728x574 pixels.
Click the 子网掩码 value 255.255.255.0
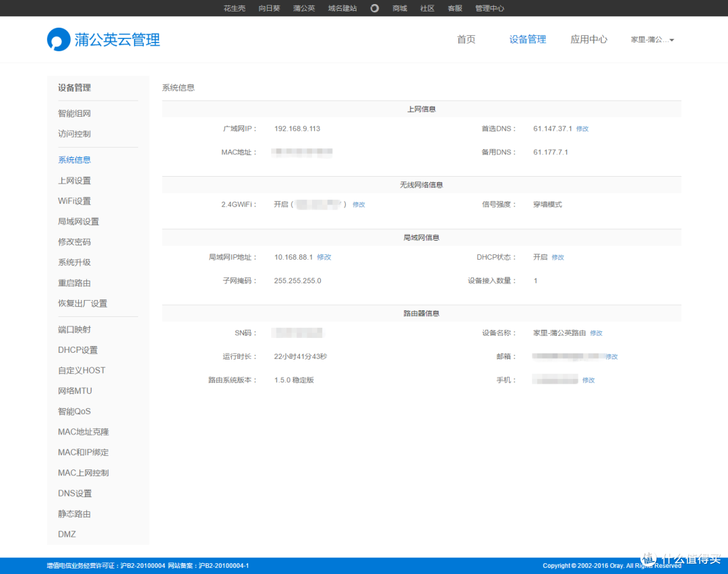click(298, 281)
